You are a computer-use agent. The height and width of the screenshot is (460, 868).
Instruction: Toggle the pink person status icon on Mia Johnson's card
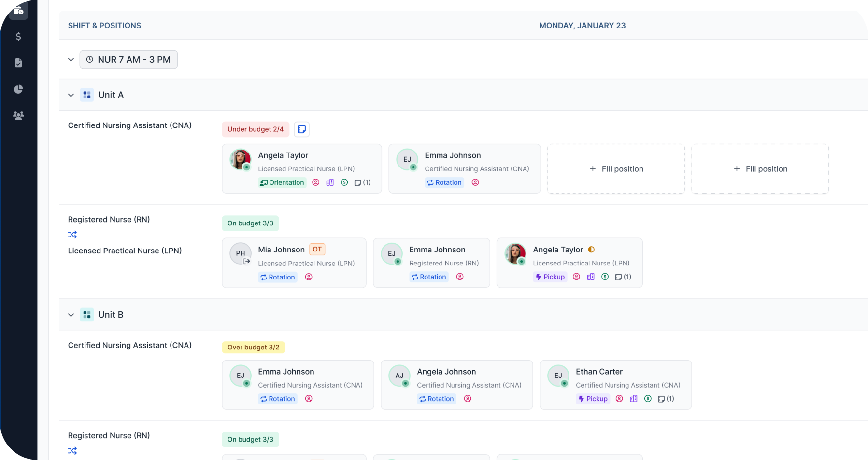pos(309,277)
